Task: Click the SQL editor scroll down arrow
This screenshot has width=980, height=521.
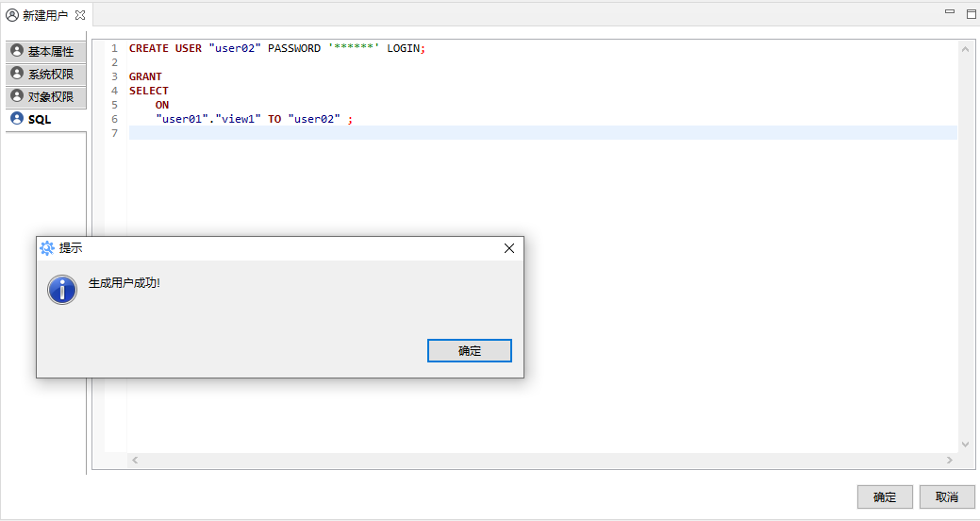Action: 965,444
